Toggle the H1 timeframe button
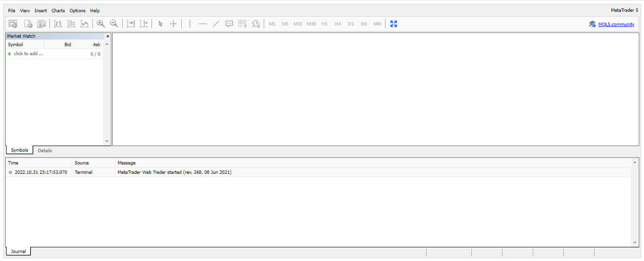 point(324,24)
